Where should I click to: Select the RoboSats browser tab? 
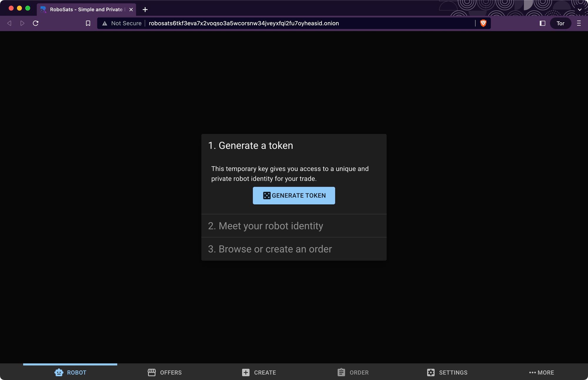tap(86, 9)
